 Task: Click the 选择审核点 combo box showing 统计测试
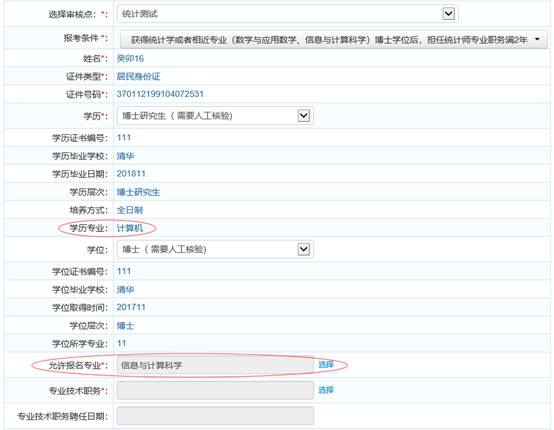288,14
